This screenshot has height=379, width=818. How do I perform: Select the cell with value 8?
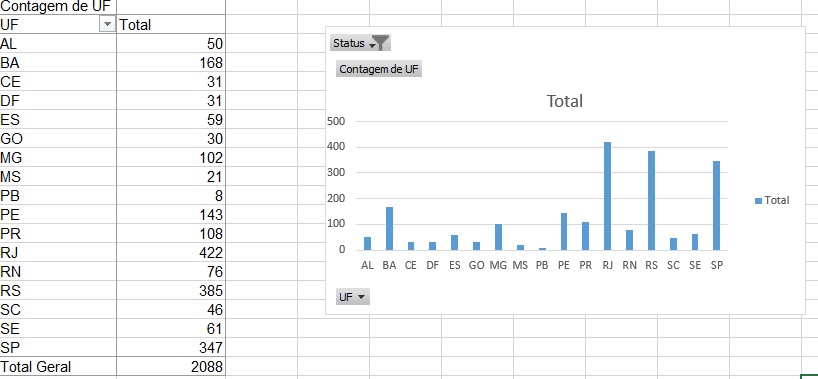tap(171, 196)
